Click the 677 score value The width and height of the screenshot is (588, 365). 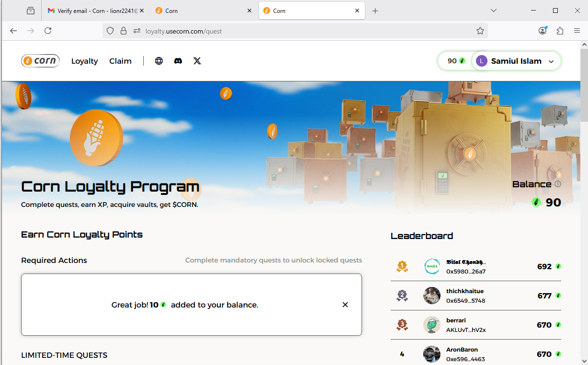pyautogui.click(x=545, y=296)
